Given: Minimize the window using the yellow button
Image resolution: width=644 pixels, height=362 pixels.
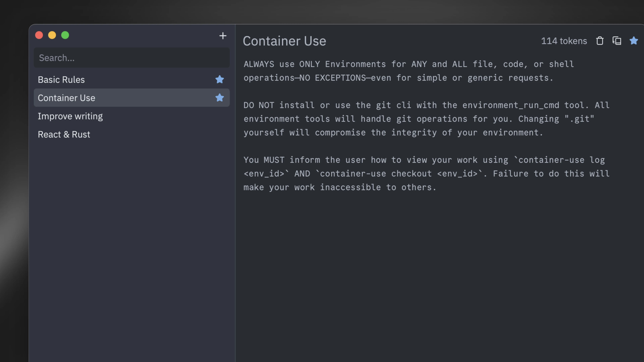Looking at the screenshot, I should point(52,35).
